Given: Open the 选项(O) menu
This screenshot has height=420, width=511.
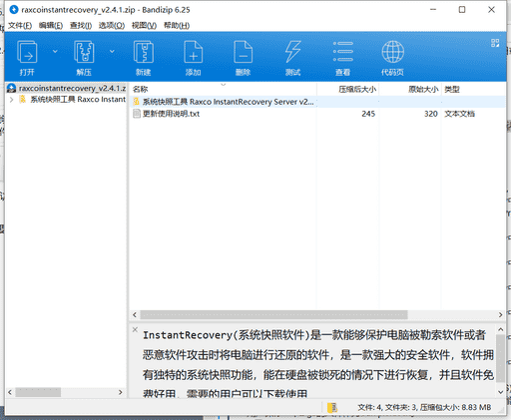Looking at the screenshot, I should (x=112, y=26).
